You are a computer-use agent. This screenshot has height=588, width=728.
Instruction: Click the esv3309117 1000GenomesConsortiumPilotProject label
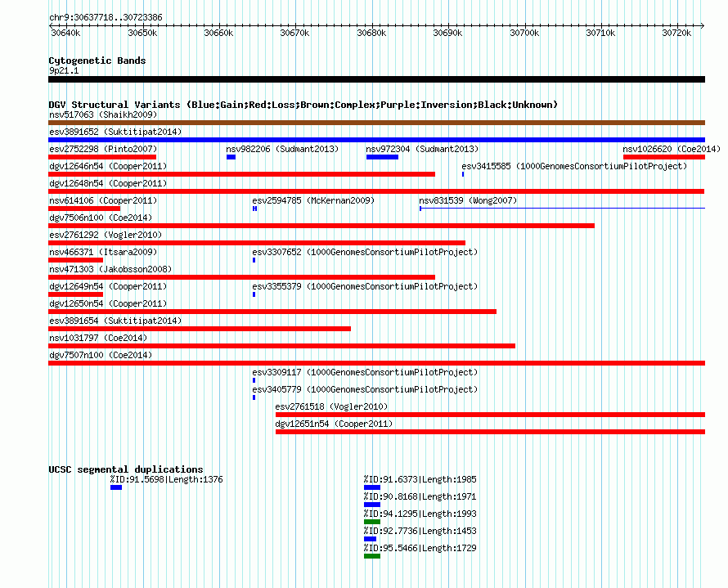pyautogui.click(x=365, y=372)
